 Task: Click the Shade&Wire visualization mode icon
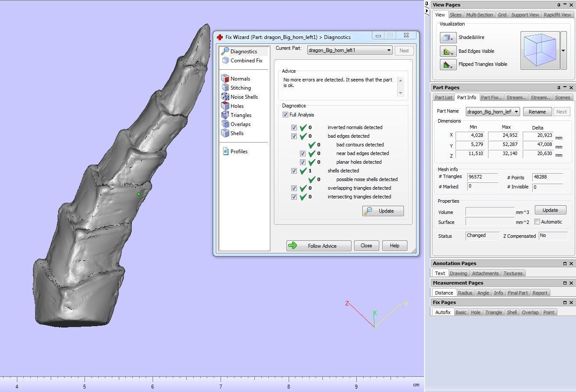click(x=448, y=38)
